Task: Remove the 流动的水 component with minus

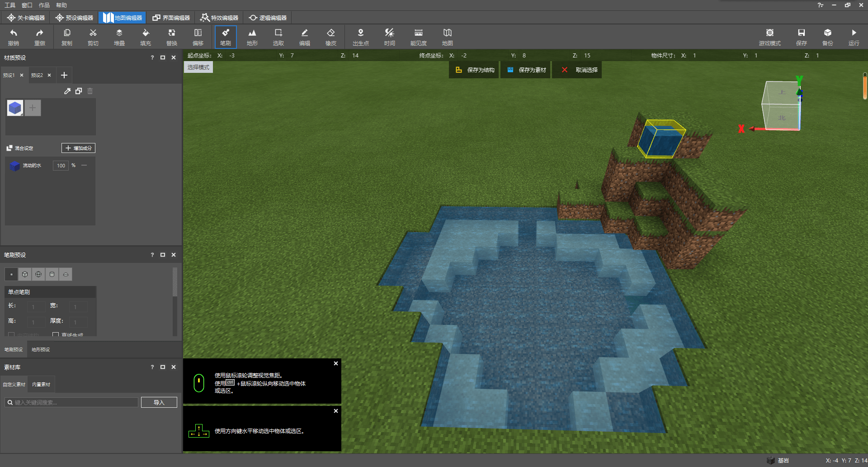Action: (x=84, y=165)
